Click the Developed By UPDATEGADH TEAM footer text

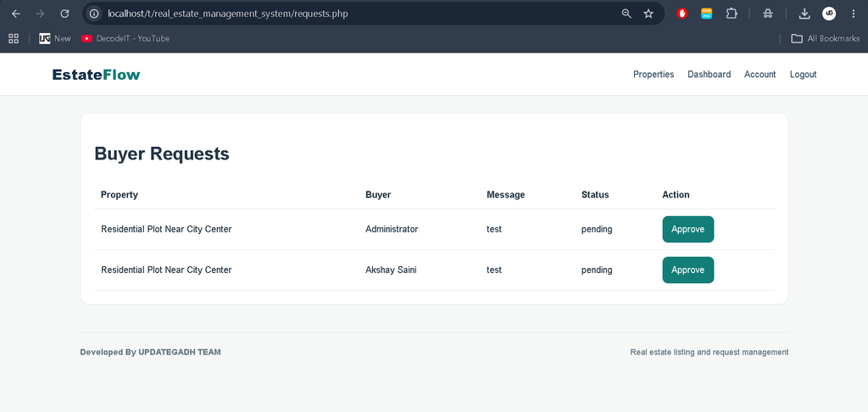tap(151, 352)
